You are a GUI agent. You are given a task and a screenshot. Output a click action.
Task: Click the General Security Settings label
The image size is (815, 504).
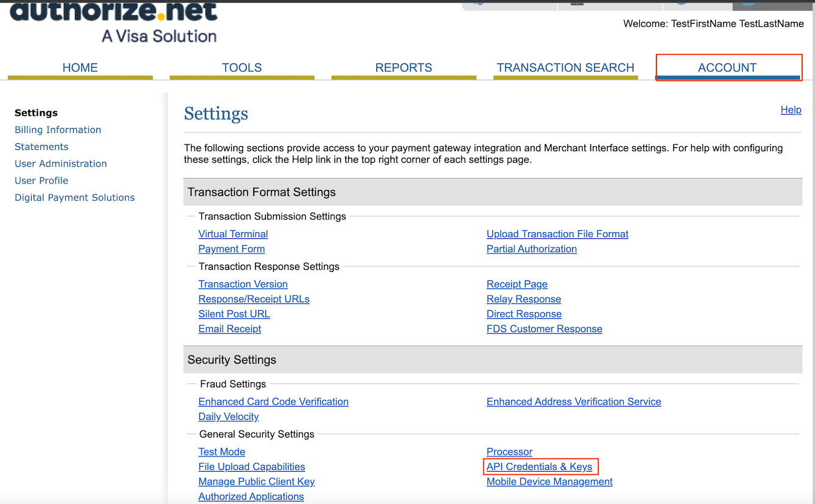tap(257, 434)
